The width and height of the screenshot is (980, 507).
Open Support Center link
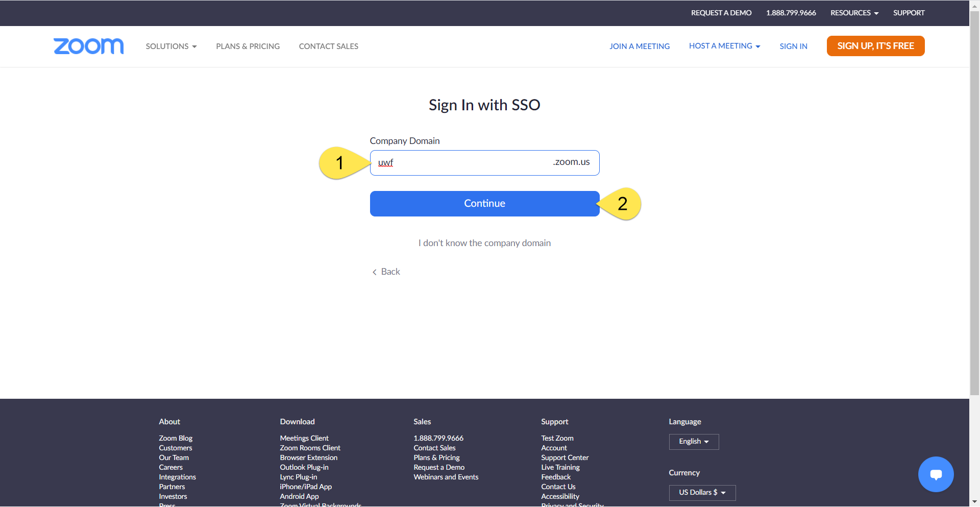click(565, 457)
